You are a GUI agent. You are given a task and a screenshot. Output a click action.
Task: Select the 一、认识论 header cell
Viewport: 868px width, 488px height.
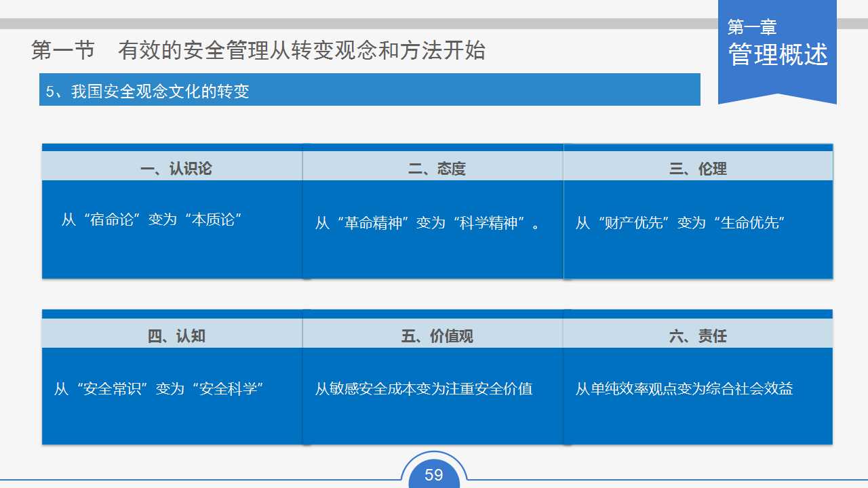click(172, 166)
